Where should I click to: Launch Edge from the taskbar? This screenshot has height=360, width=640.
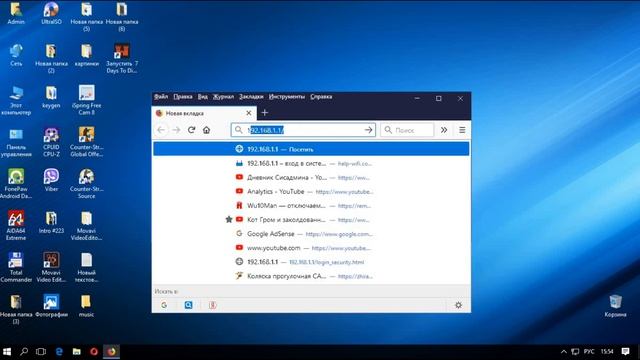(59, 351)
